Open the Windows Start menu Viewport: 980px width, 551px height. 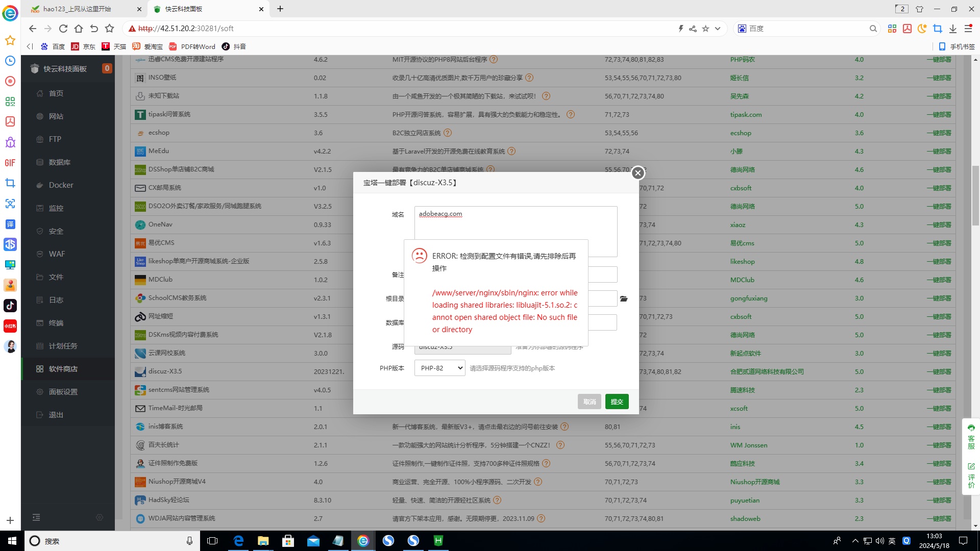[x=12, y=541]
